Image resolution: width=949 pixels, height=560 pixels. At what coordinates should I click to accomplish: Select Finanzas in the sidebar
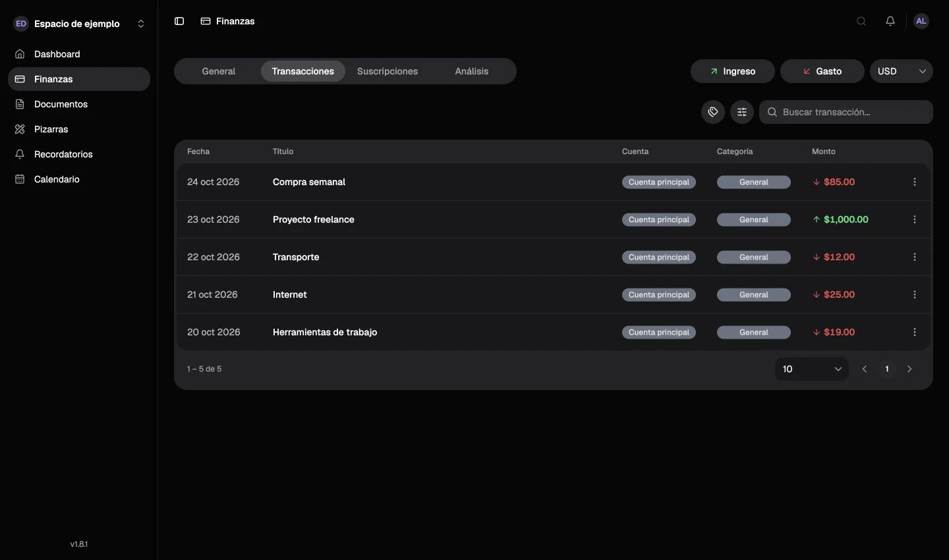79,79
